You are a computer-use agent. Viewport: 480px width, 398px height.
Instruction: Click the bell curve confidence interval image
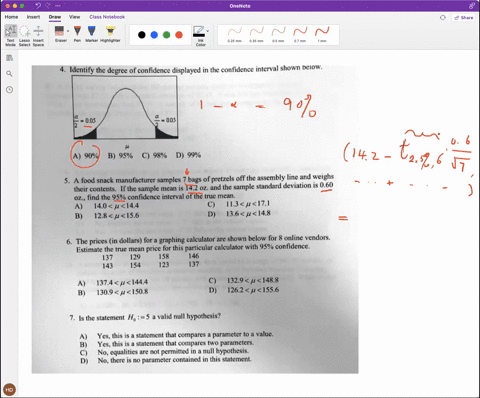tap(125, 107)
